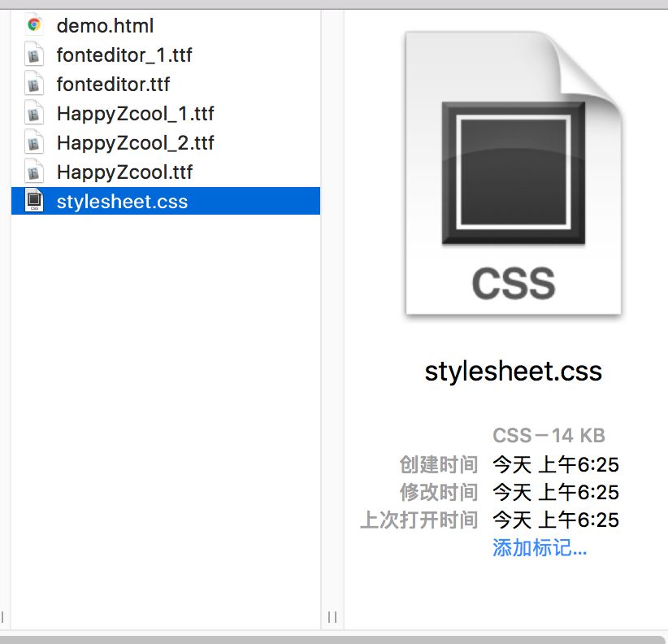This screenshot has width=668, height=644.
Task: Click the stylesheet.css title in the preview pane
Action: click(x=514, y=372)
